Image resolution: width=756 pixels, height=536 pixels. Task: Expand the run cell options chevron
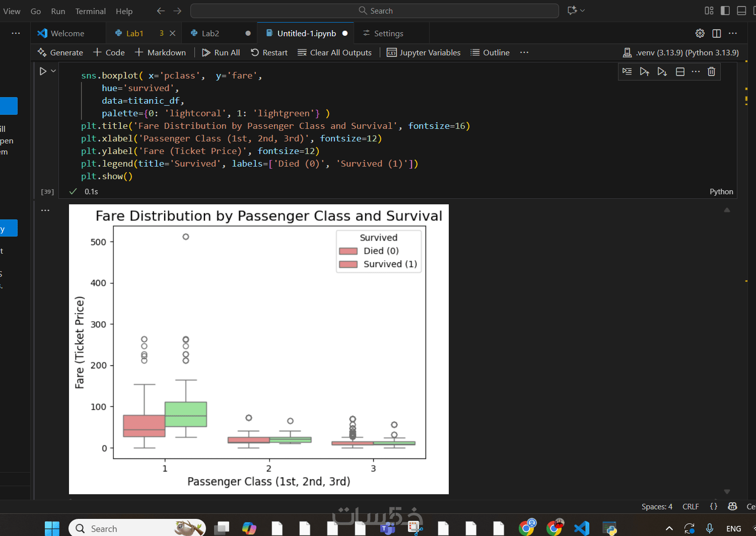click(53, 71)
